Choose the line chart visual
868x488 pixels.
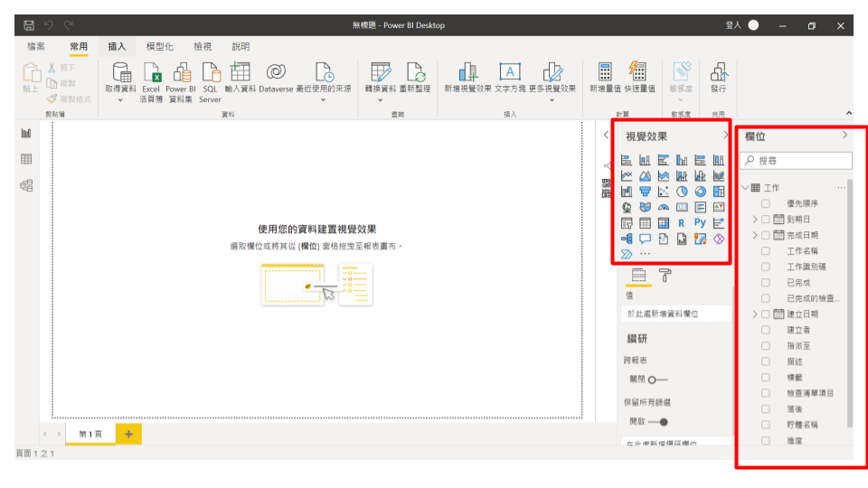pyautogui.click(x=627, y=176)
